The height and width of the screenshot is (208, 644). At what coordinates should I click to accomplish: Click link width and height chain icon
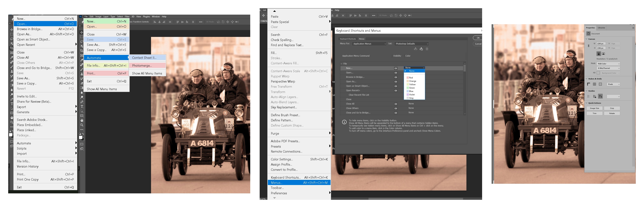click(x=588, y=46)
